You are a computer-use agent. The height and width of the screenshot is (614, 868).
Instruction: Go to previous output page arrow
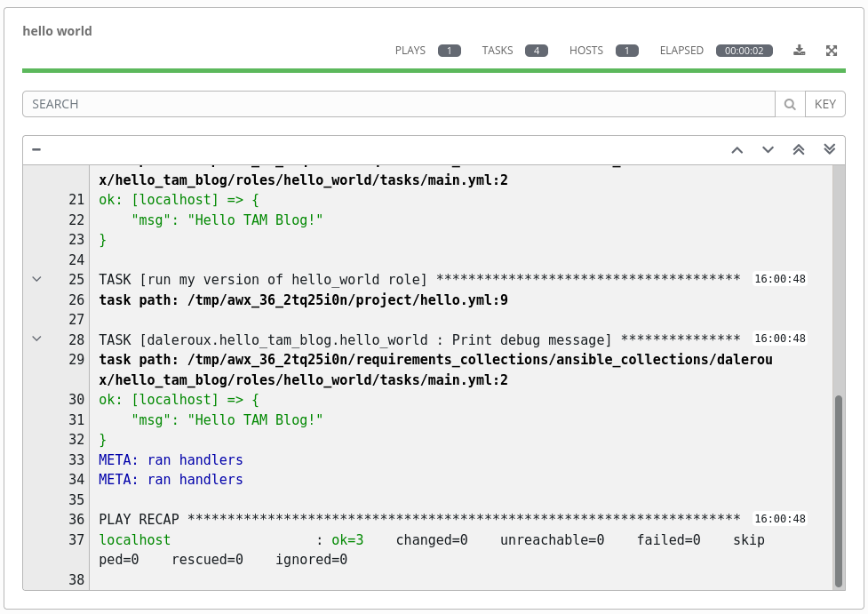click(x=737, y=150)
